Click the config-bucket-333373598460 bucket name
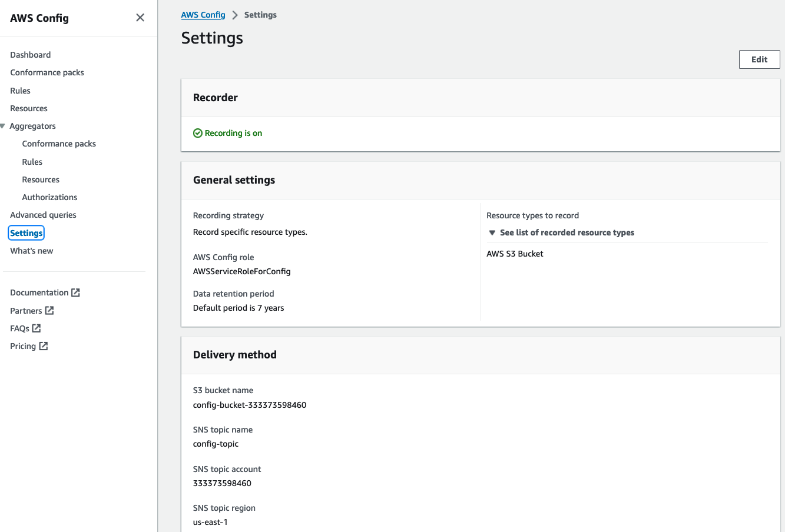785x532 pixels. pos(250,405)
